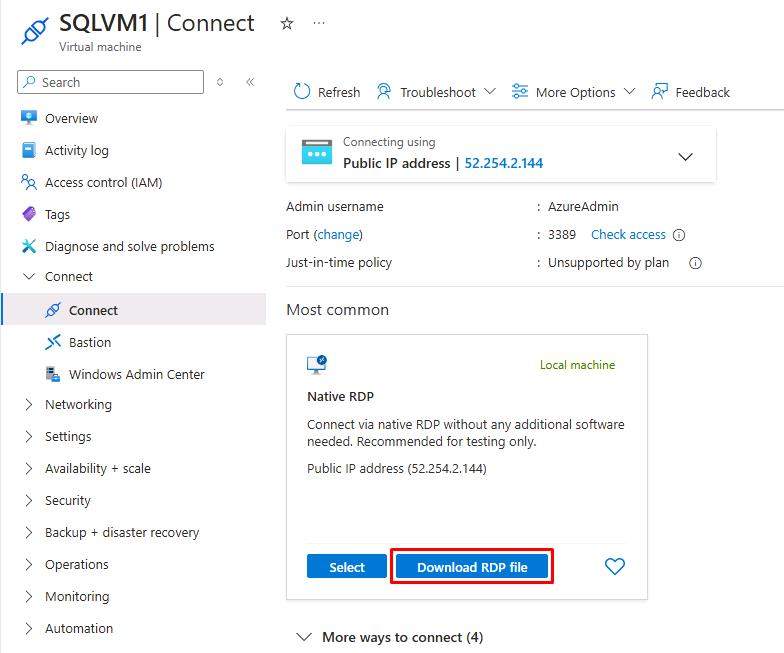Open Diagnose and solve problems
Image resolution: width=784 pixels, height=653 pixels.
[130, 246]
